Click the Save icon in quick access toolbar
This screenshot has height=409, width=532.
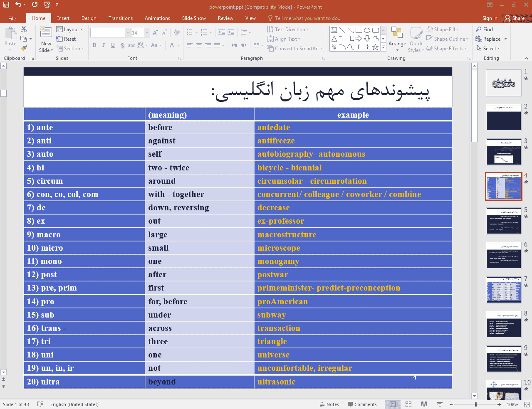[x=6, y=5]
